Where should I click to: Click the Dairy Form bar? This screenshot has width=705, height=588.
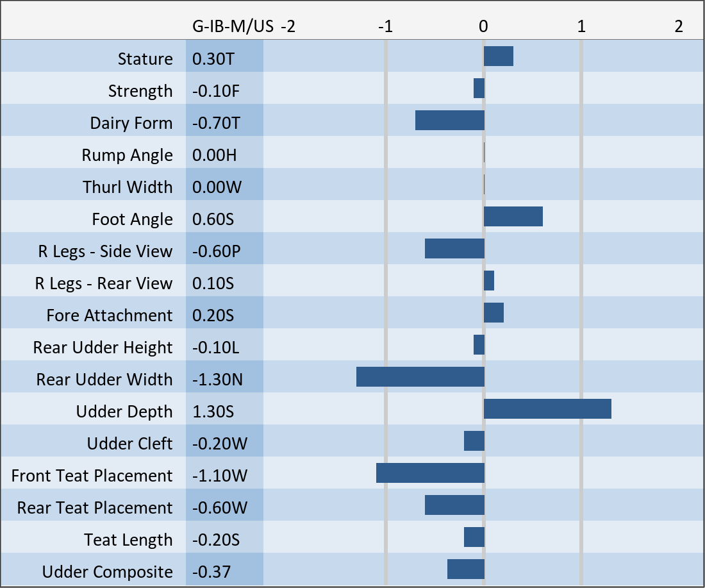pos(449,121)
